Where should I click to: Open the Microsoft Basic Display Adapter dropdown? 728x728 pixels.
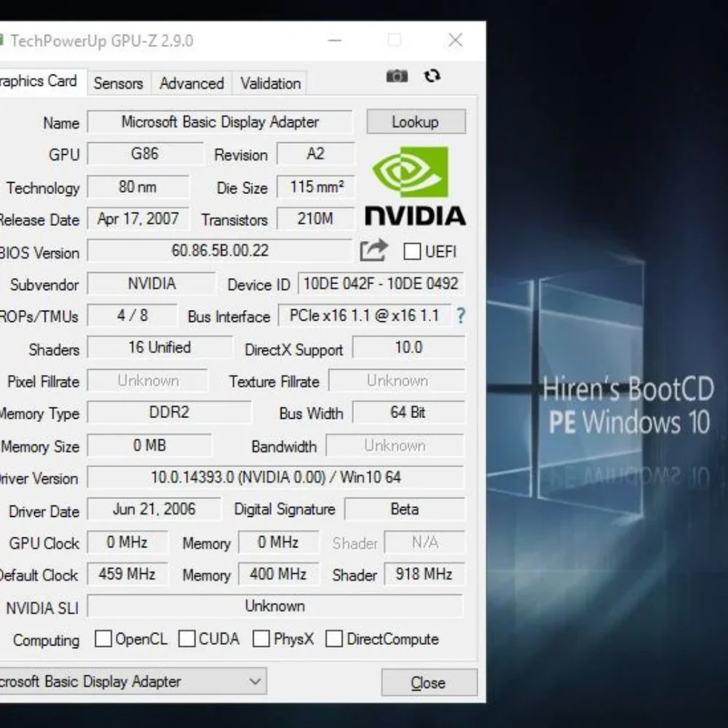[132, 681]
